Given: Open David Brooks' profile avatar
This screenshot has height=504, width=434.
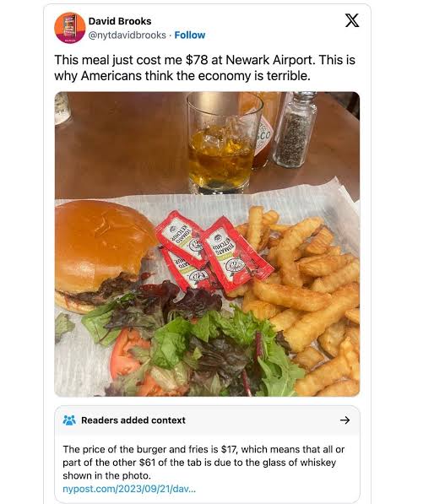Looking at the screenshot, I should point(70,28).
